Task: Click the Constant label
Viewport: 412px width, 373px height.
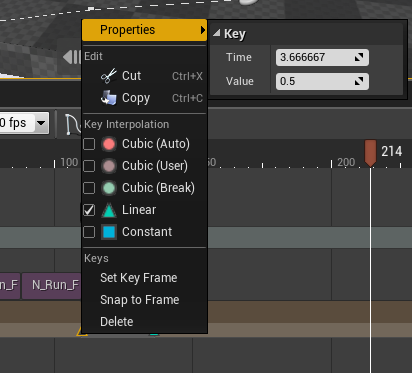Action: (147, 232)
